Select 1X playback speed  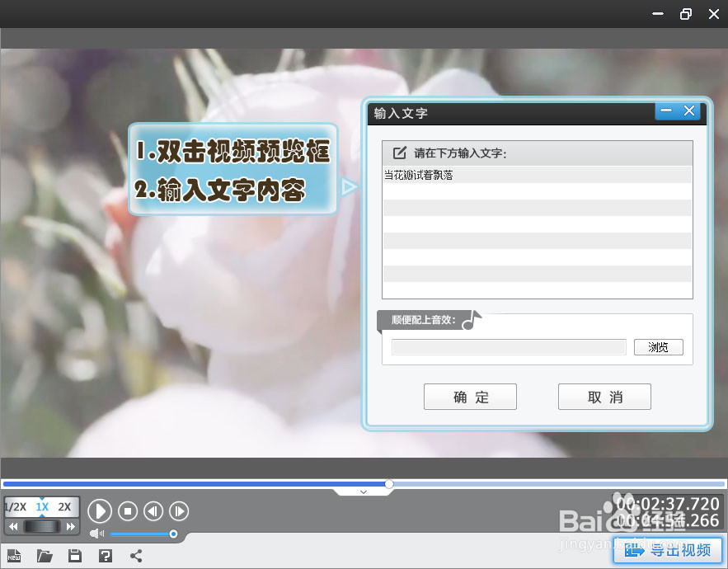42,507
